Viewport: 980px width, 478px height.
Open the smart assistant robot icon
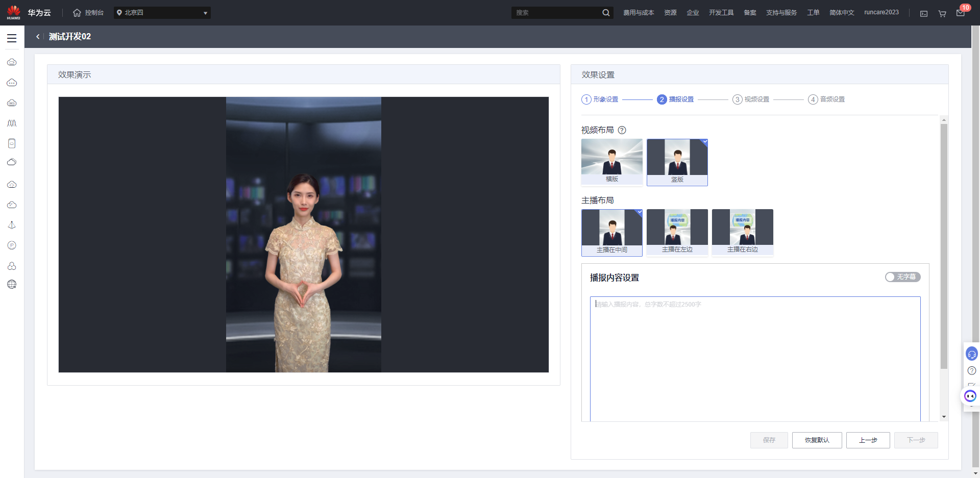click(x=970, y=396)
